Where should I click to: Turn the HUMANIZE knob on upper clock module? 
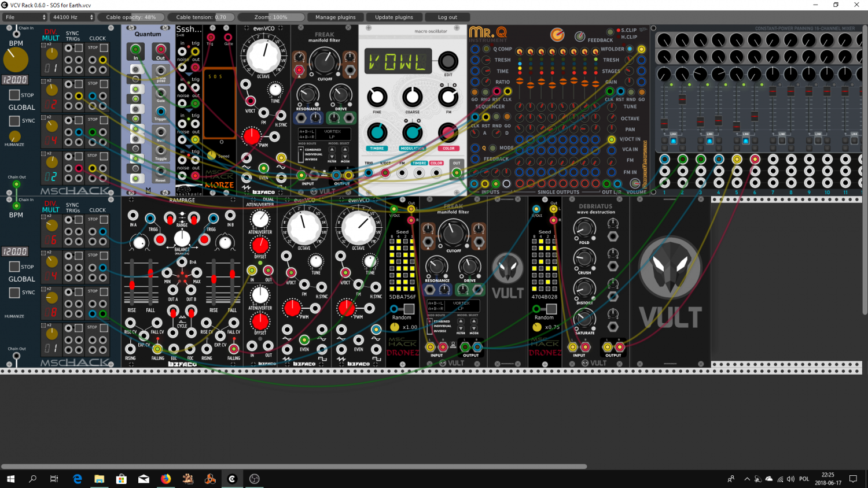click(x=14, y=136)
